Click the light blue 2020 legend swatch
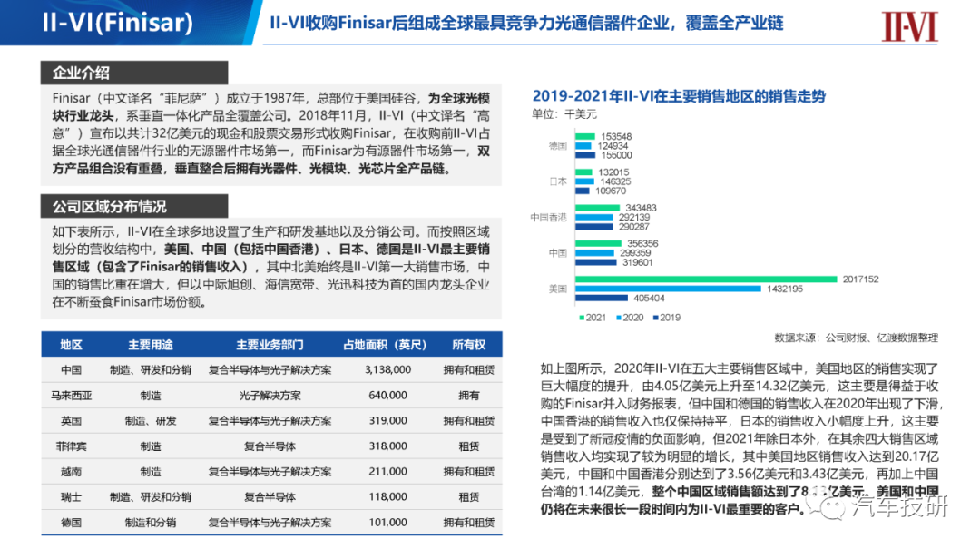The height and width of the screenshot is (549, 980). pyautogui.click(x=619, y=318)
